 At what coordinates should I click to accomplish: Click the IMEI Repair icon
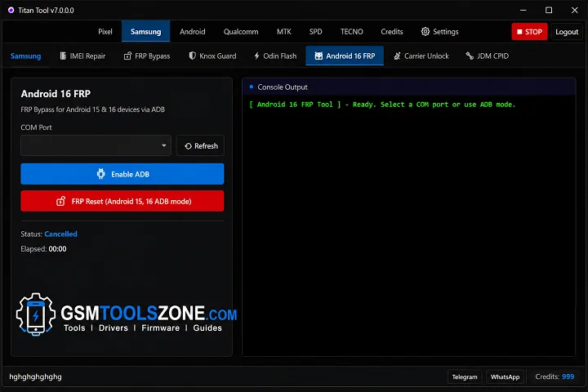coord(63,56)
